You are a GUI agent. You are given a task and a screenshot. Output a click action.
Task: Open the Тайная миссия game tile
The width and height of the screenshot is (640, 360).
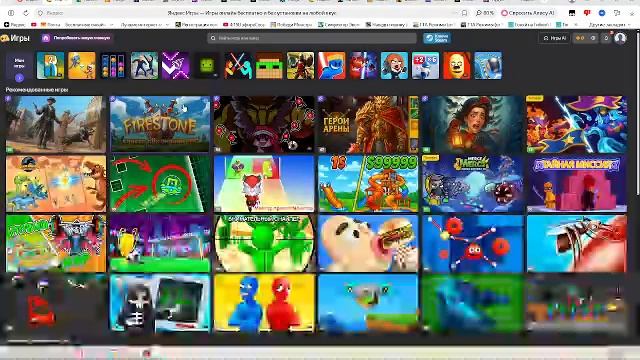[x=577, y=184]
